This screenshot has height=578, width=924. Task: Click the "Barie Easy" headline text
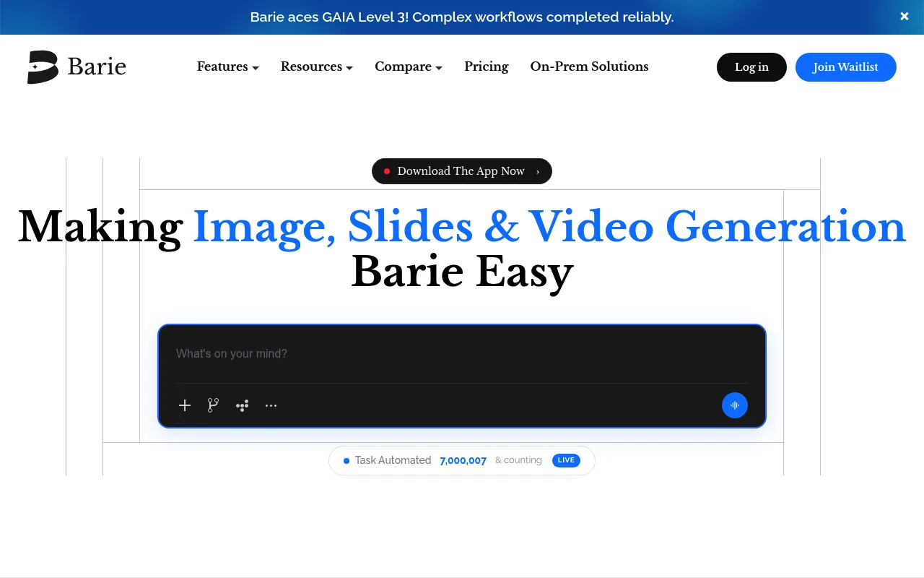pos(462,272)
